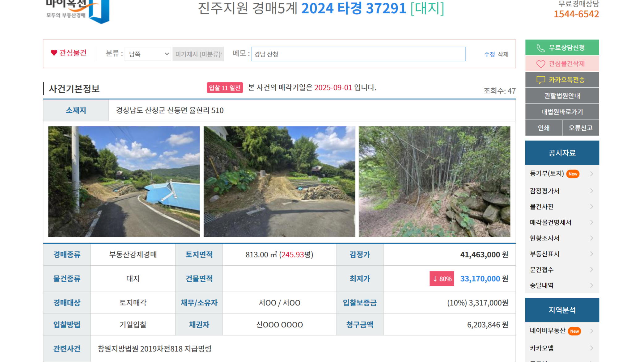Click the 마이옥션 logo in the header
The height and width of the screenshot is (362, 644).
click(x=77, y=11)
